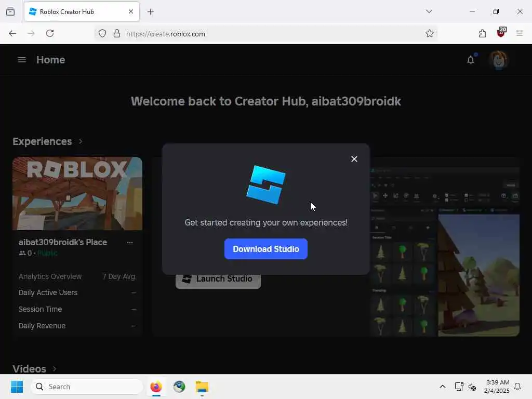Open the taskbar app beside Firefox

179,387
